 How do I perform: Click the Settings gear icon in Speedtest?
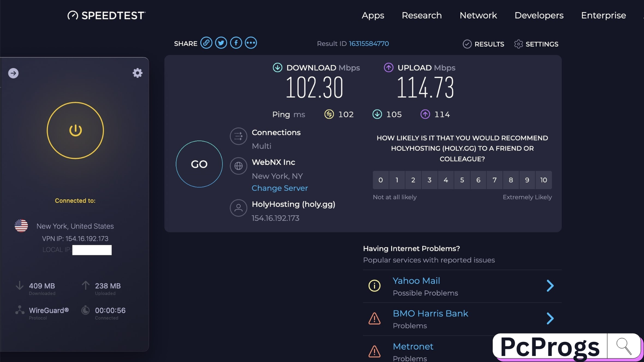point(518,44)
